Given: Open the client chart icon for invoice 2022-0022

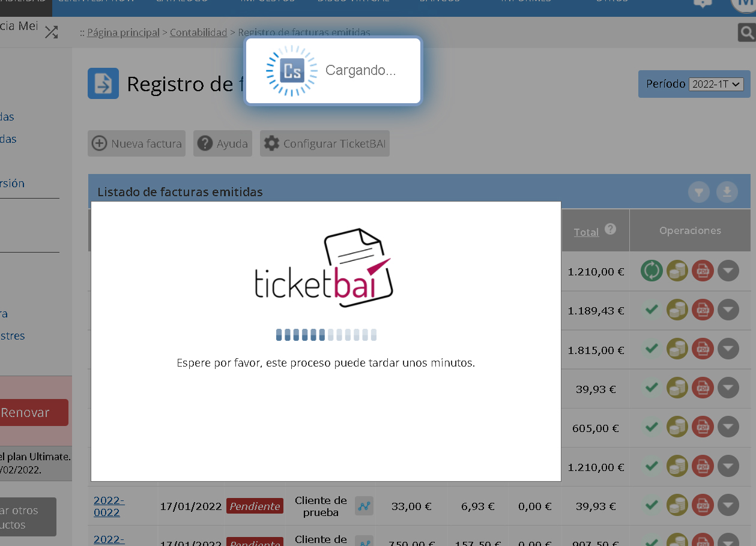Looking at the screenshot, I should [x=364, y=506].
